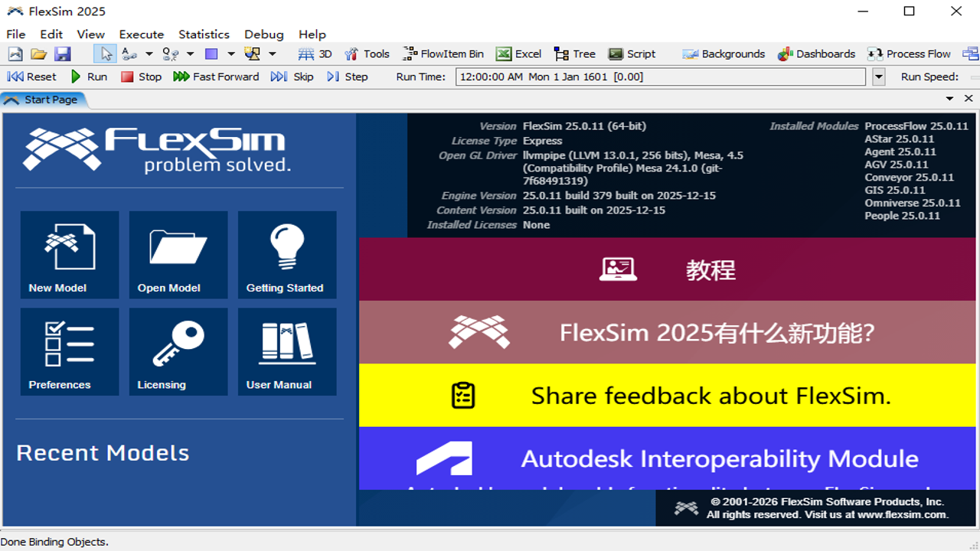Open the Preferences tile
This screenshot has height=551, width=980.
(x=70, y=352)
